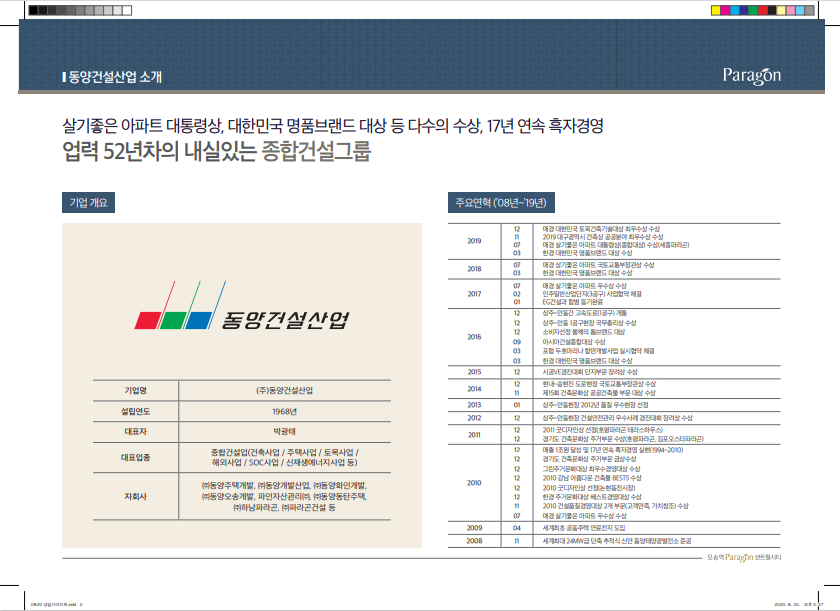Click the '(주)동양건설산업' company name cell
840x611 pixels.
tap(284, 390)
